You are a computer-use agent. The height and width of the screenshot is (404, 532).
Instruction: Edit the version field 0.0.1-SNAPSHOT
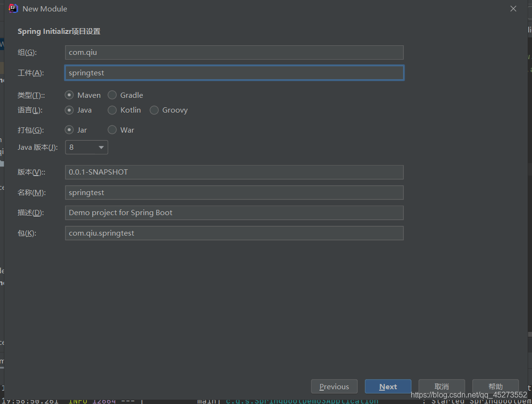click(234, 172)
